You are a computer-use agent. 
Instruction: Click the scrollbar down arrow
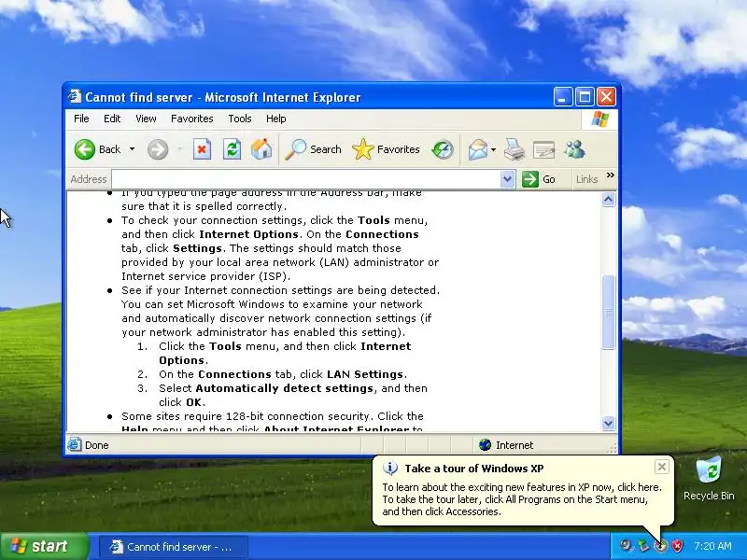tap(609, 423)
